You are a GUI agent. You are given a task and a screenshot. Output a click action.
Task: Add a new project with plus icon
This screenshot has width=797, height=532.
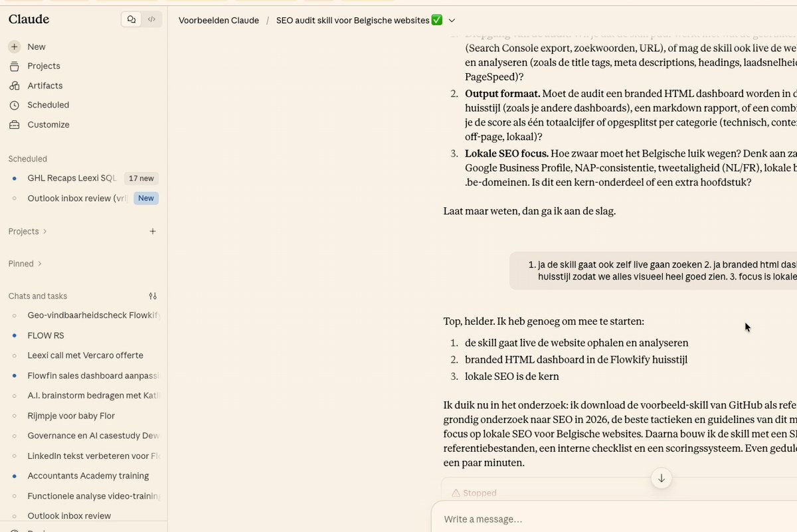153,231
